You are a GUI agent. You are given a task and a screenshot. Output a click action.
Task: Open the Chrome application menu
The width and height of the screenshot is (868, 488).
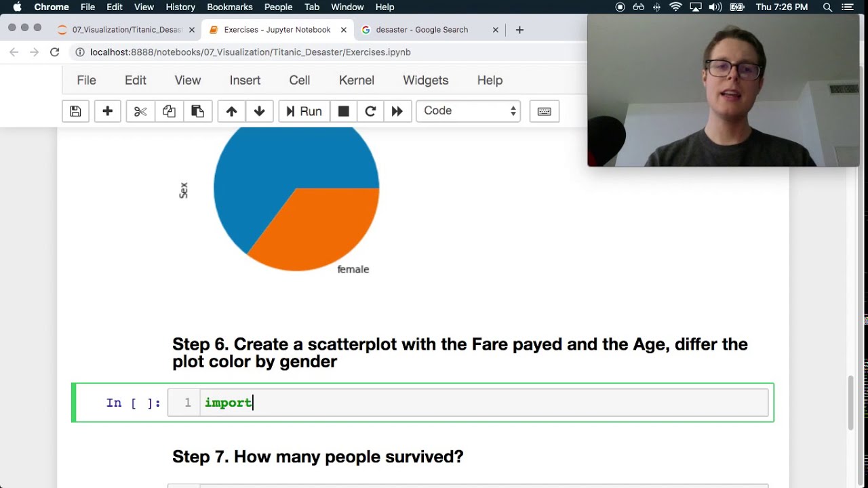pos(52,7)
